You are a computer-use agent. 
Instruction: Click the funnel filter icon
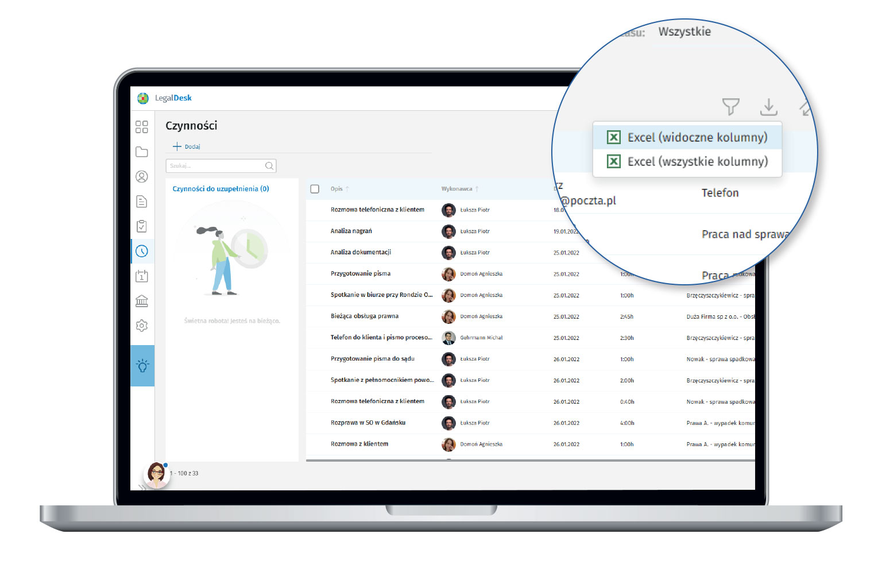pos(730,107)
